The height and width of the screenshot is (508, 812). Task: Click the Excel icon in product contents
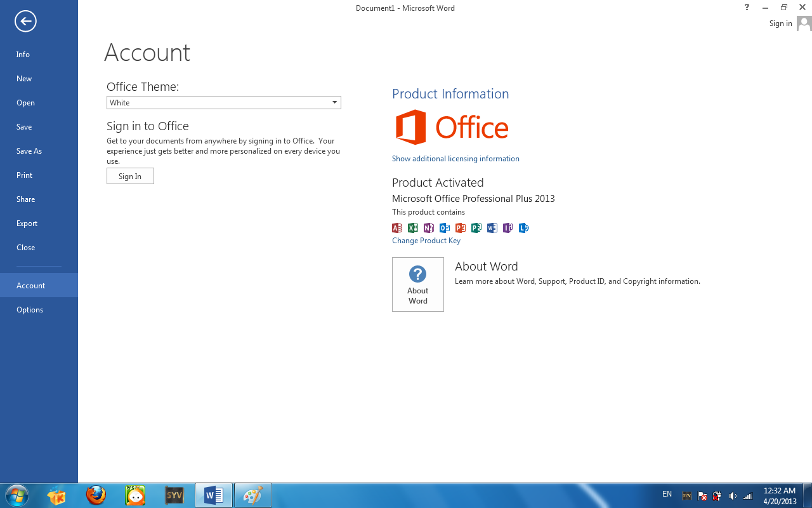tap(413, 227)
